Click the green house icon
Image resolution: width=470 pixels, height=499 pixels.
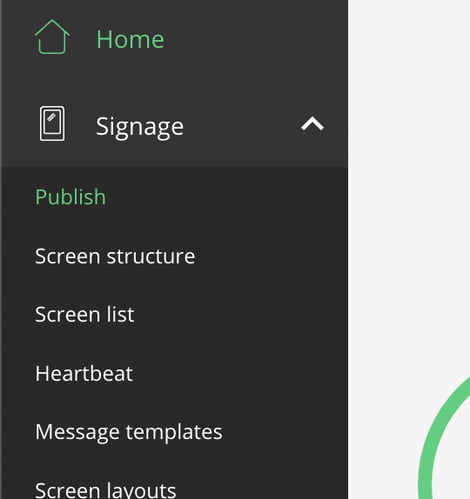52,37
